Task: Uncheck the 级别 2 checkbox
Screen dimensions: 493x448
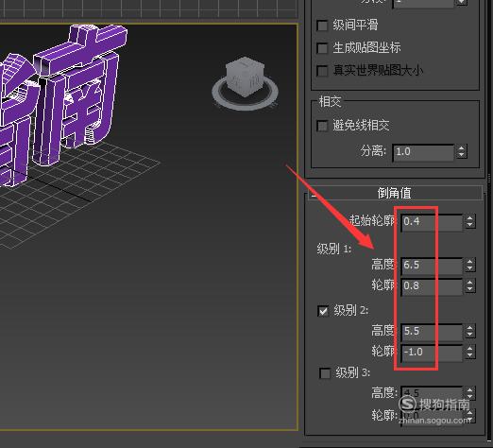Action: tap(323, 311)
